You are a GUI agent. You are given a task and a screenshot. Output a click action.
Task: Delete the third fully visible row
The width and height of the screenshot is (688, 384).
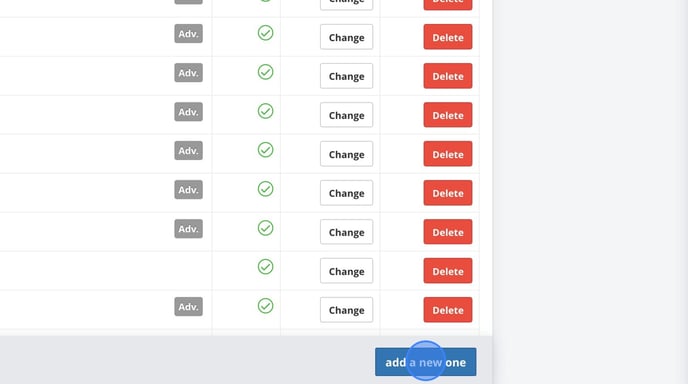[x=448, y=115]
